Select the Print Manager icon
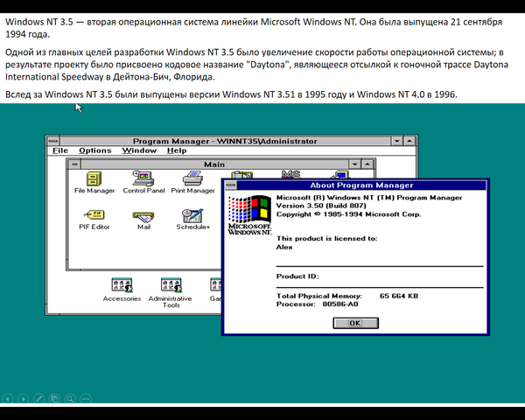The height and width of the screenshot is (420, 525). 192,178
